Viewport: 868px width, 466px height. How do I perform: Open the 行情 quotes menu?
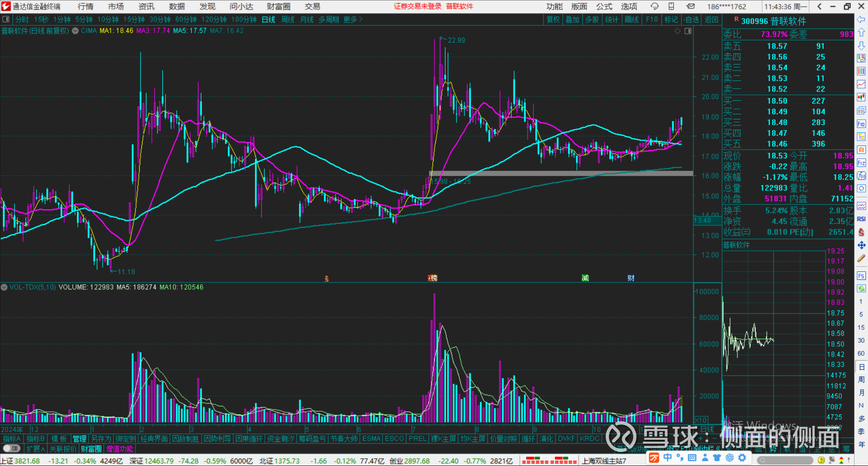(x=85, y=6)
